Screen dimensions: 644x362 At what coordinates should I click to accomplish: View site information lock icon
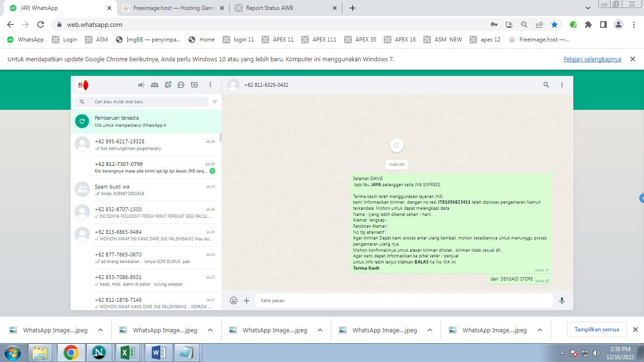tap(59, 25)
